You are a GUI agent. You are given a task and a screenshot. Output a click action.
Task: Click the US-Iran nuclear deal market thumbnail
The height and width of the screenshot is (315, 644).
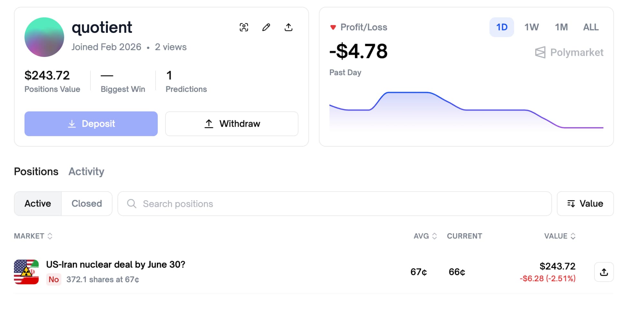tap(26, 272)
